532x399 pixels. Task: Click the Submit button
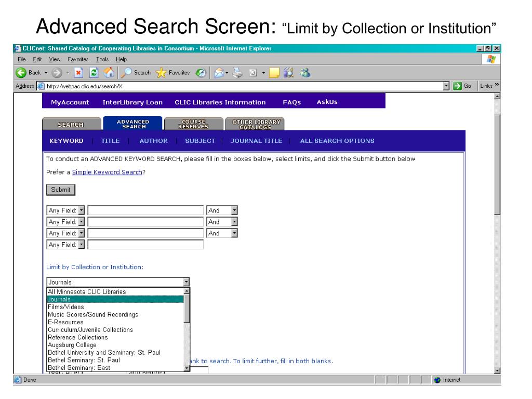[61, 190]
